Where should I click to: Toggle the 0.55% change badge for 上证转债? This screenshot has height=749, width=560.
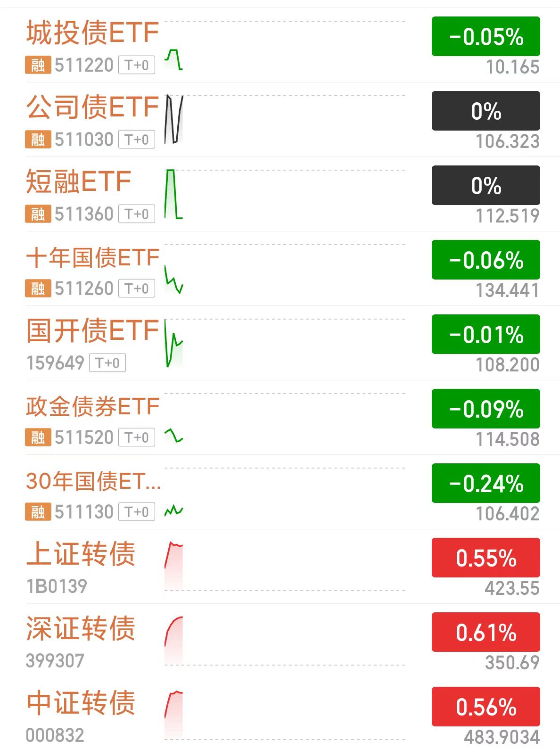[x=486, y=558]
